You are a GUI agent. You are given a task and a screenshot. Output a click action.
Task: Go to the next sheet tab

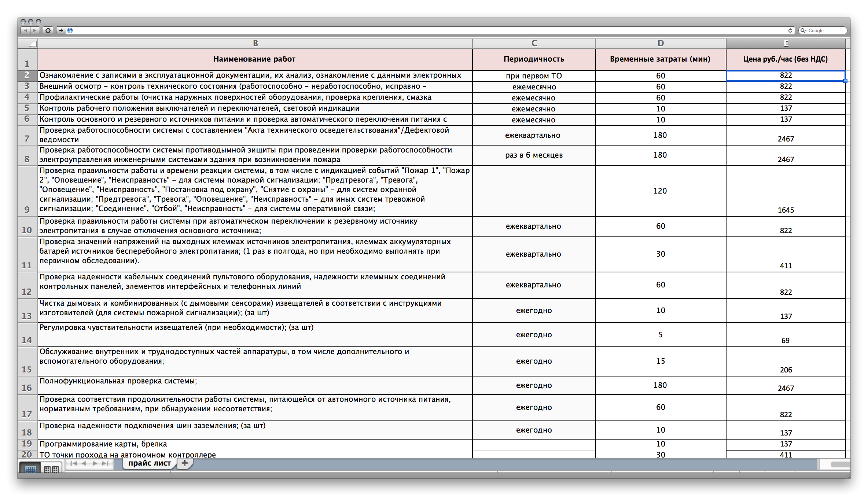[x=95, y=463]
